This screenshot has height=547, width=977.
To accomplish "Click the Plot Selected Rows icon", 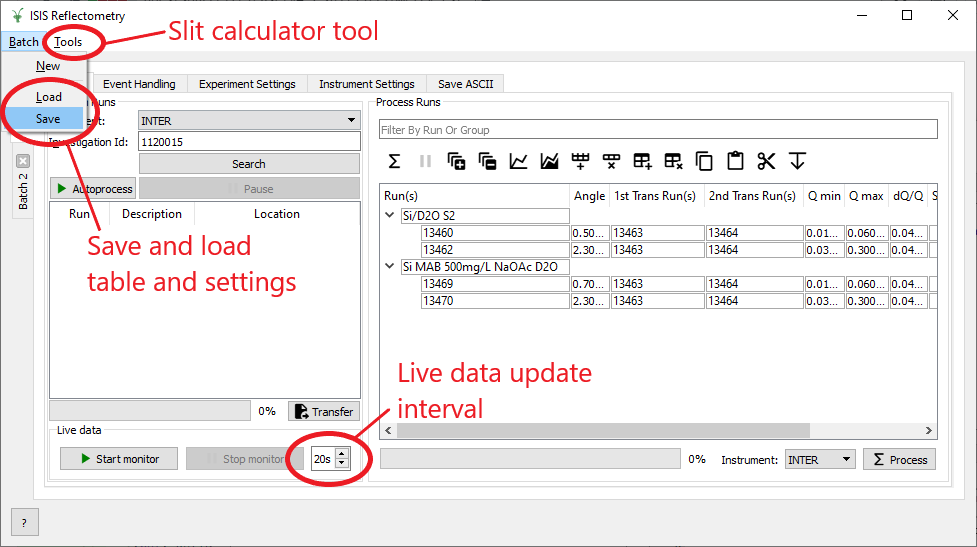I will point(519,161).
